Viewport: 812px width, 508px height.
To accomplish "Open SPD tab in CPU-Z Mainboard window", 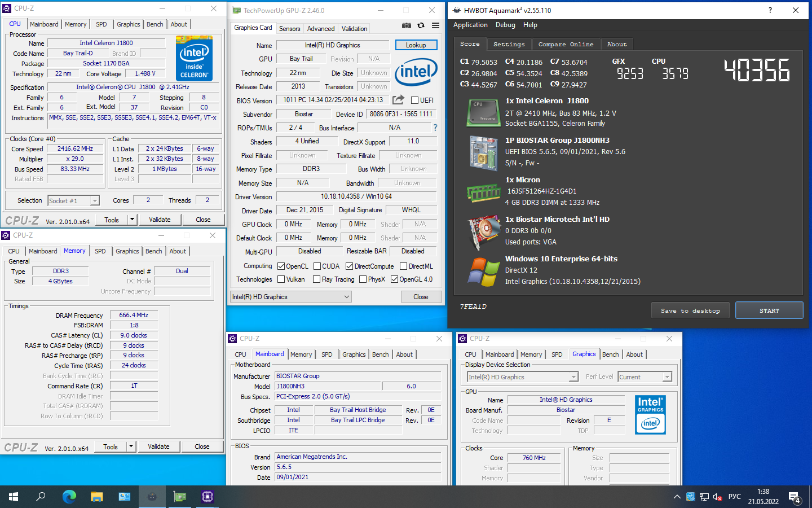I will pyautogui.click(x=326, y=354).
